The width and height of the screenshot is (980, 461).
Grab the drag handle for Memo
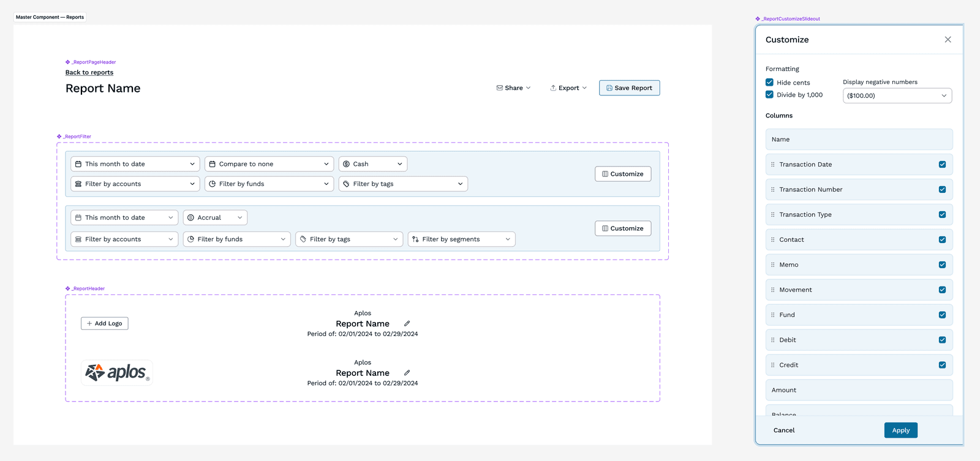[x=772, y=265]
